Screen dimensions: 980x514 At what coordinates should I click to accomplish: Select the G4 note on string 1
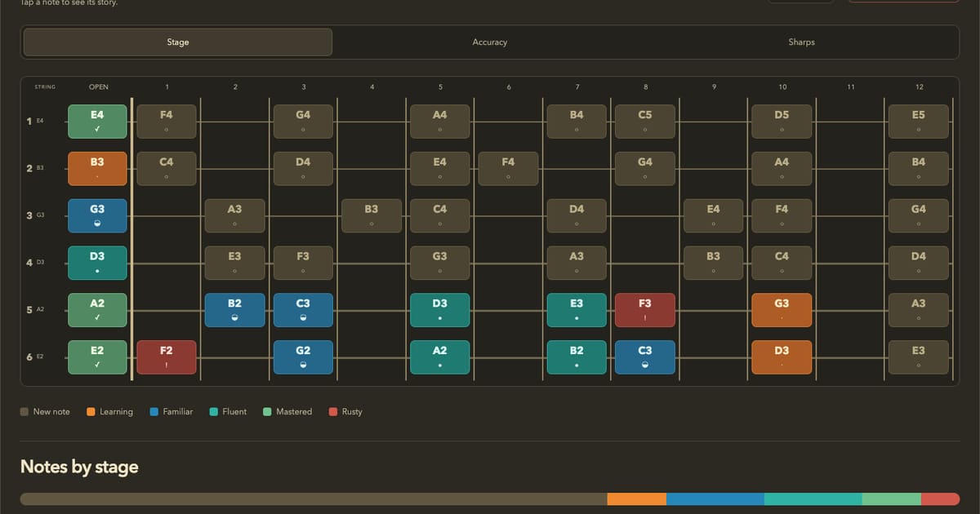[x=303, y=122]
